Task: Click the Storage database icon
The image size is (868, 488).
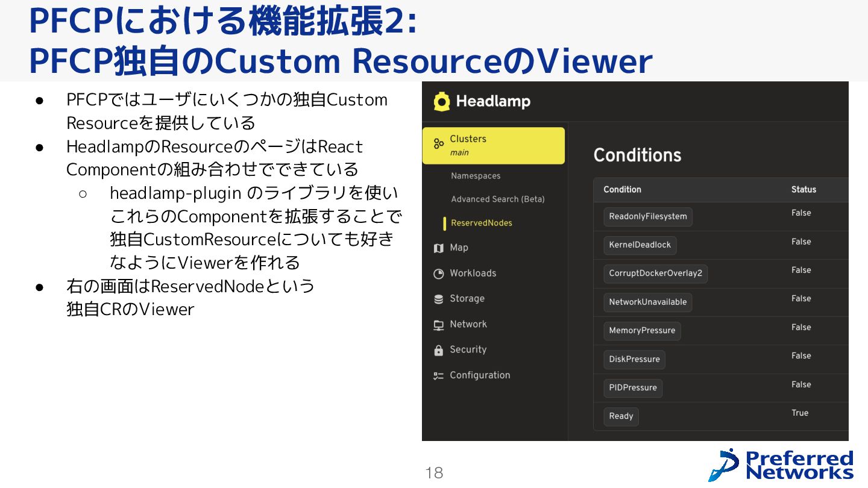Action: 439,299
